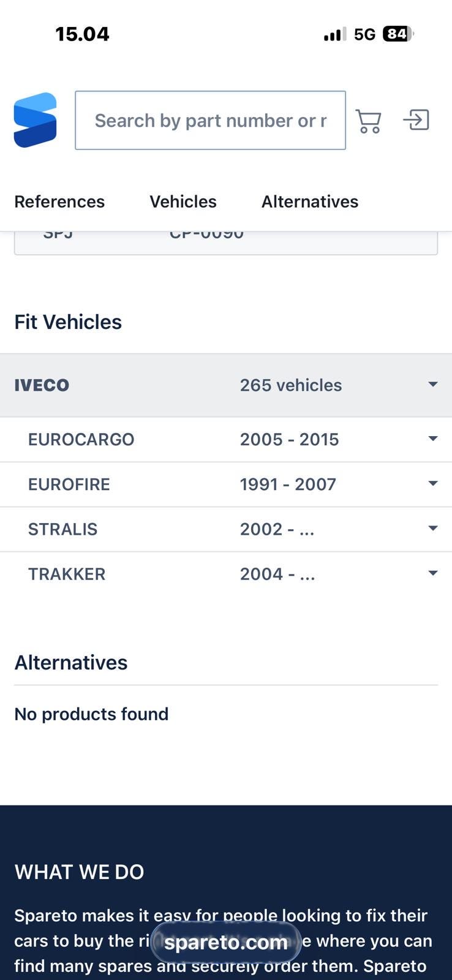Expand the TRAKKER row arrow
Viewport: 452px width, 980px height.
click(433, 574)
